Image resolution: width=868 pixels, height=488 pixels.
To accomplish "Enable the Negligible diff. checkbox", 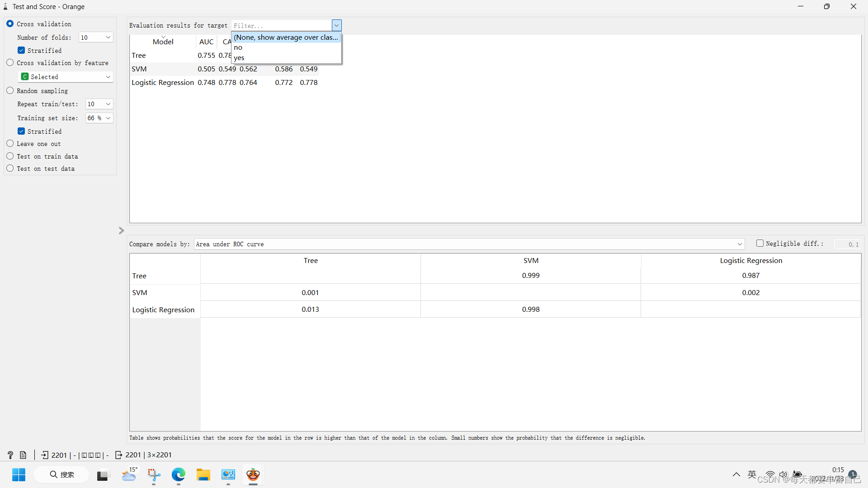I will click(760, 244).
